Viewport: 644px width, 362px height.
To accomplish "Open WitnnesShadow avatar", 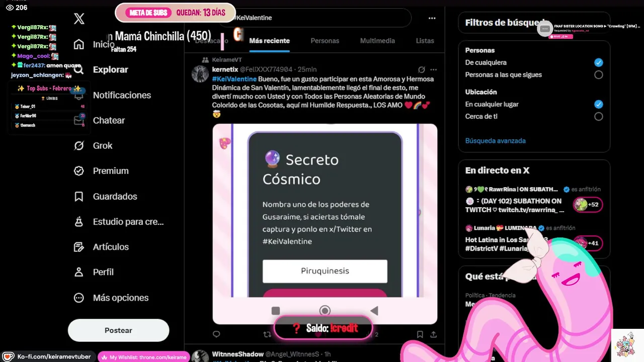I will 200,356.
